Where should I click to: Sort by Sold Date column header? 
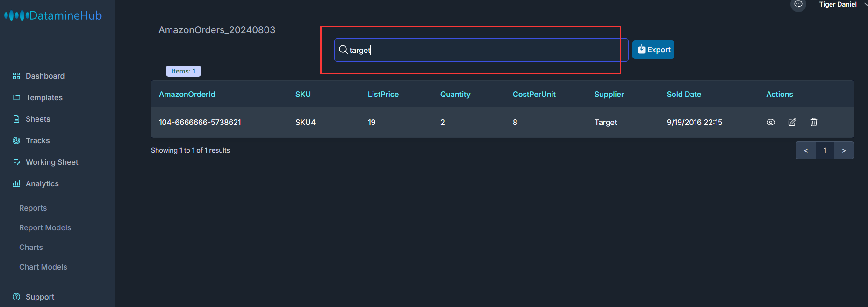click(x=684, y=94)
